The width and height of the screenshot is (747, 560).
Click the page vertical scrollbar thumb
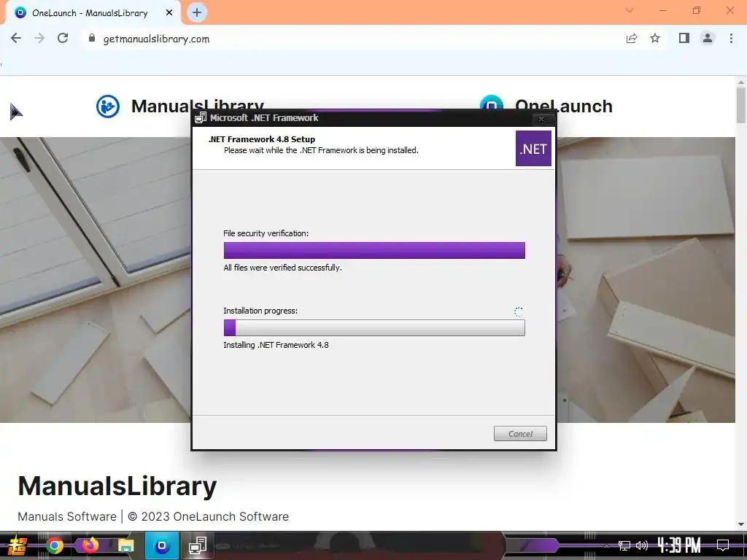(741, 106)
